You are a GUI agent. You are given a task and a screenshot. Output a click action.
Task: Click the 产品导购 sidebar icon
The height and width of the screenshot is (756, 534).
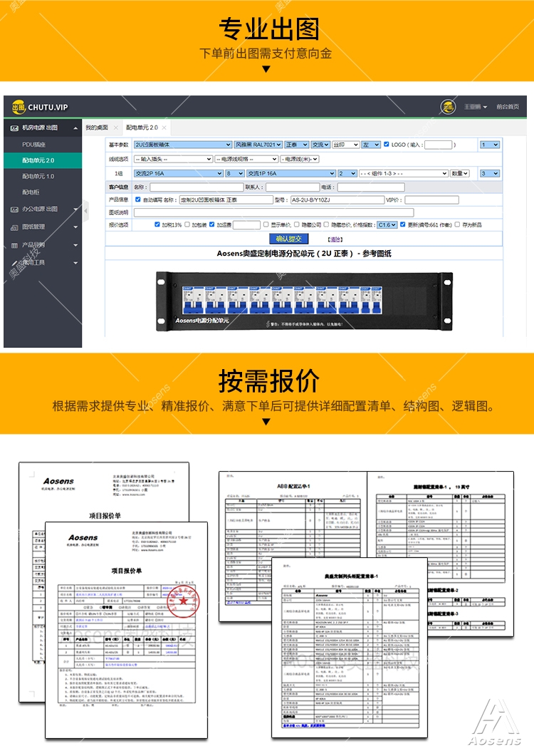(x=14, y=245)
